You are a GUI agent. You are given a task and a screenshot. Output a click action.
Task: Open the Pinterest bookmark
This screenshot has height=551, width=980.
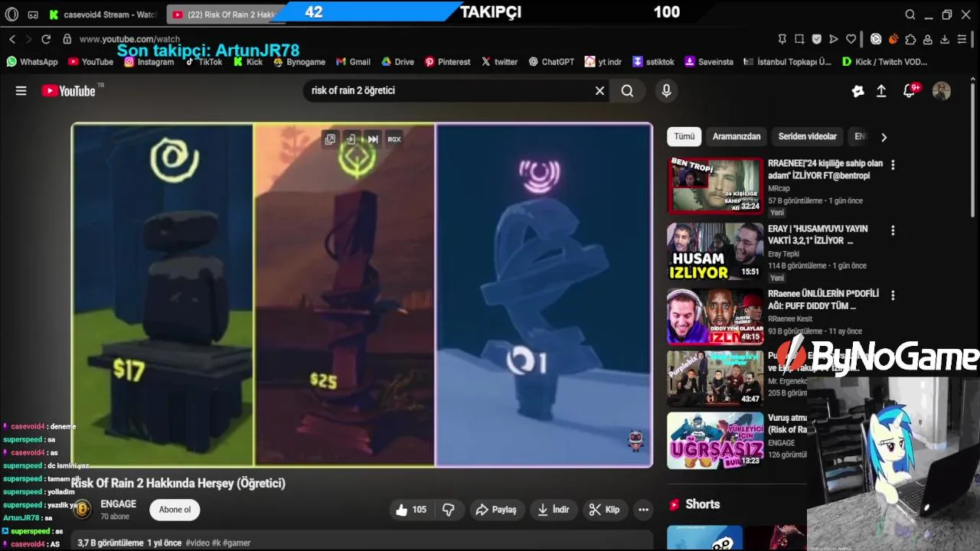tap(448, 62)
